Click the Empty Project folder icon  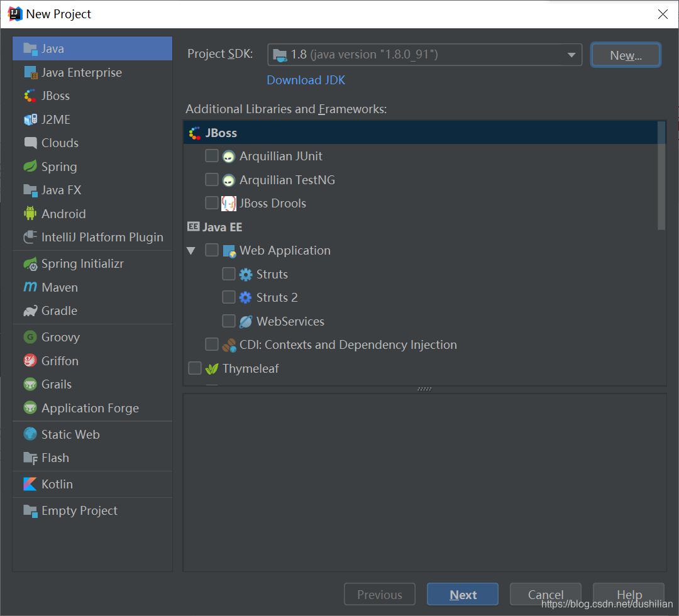30,511
